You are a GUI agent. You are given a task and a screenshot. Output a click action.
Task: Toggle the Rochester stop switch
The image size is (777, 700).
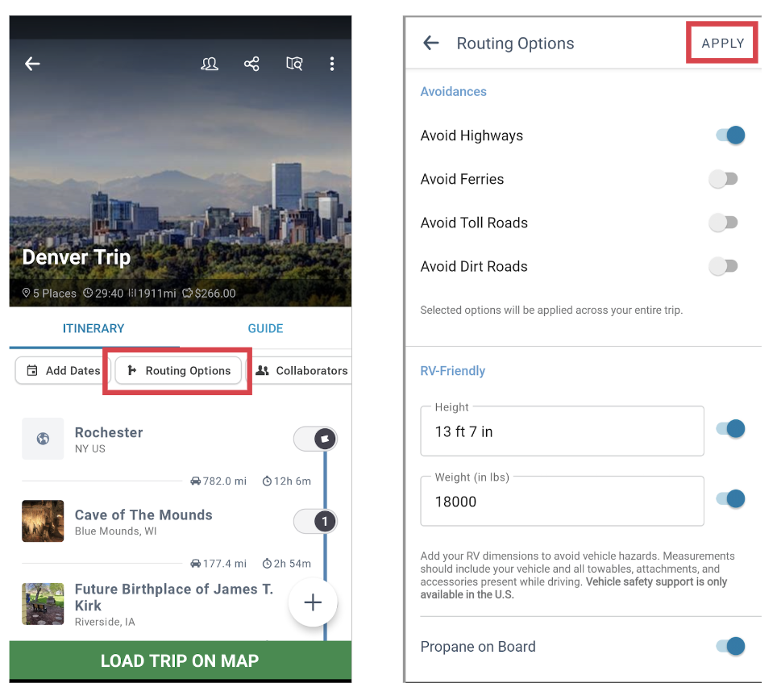(315, 439)
